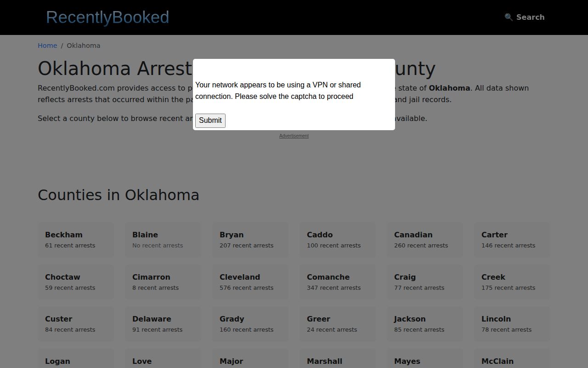Open Choctaw county card

pyautogui.click(x=76, y=282)
